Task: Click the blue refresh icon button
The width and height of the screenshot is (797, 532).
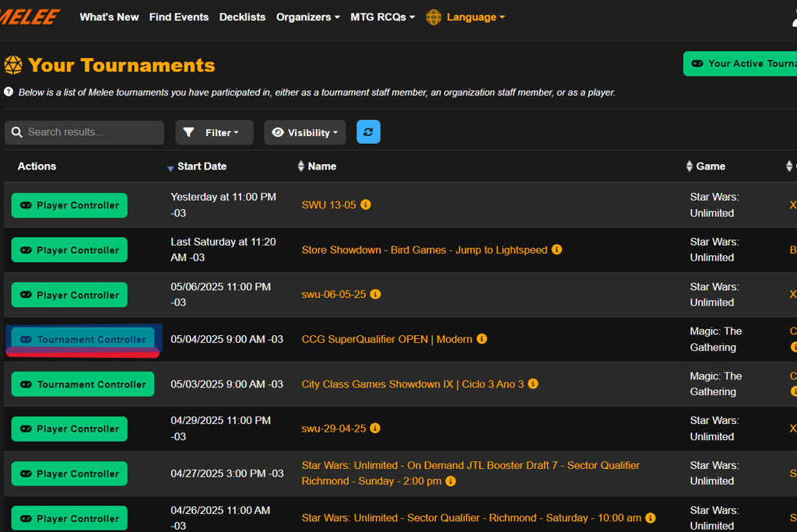Action: tap(368, 132)
